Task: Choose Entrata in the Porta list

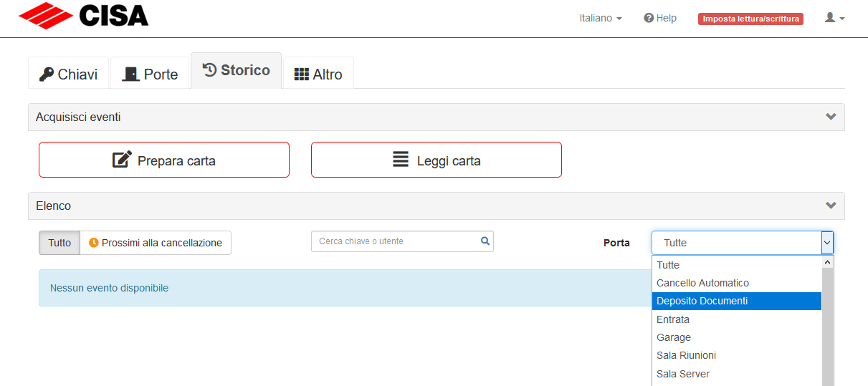Action: pyautogui.click(x=737, y=319)
